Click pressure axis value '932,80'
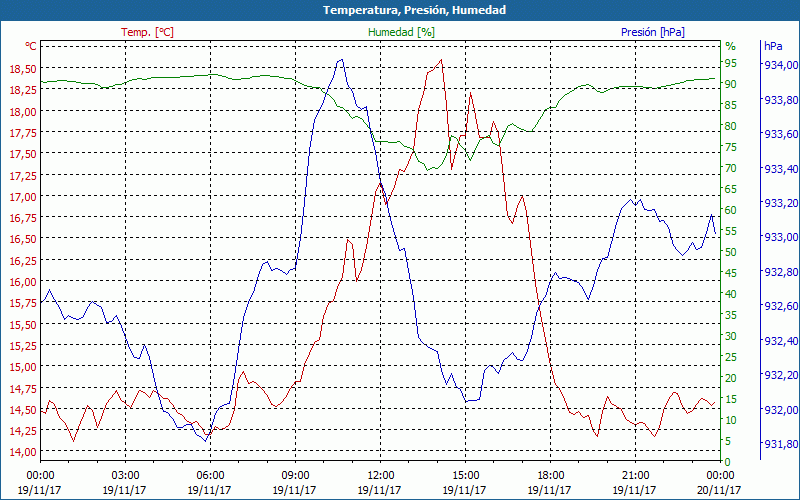 pyautogui.click(x=780, y=271)
